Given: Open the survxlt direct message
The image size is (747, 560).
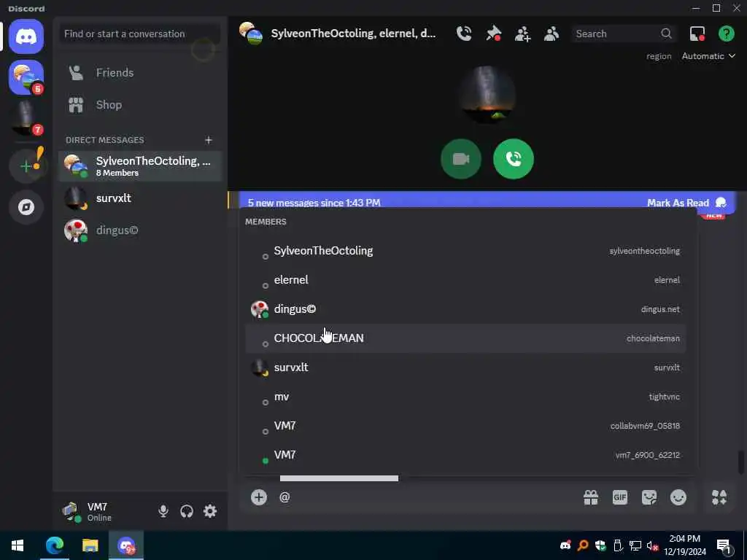Looking at the screenshot, I should point(139,198).
